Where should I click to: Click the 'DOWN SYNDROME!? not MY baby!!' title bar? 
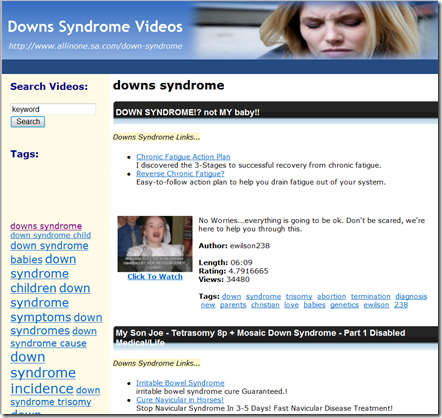276,112
